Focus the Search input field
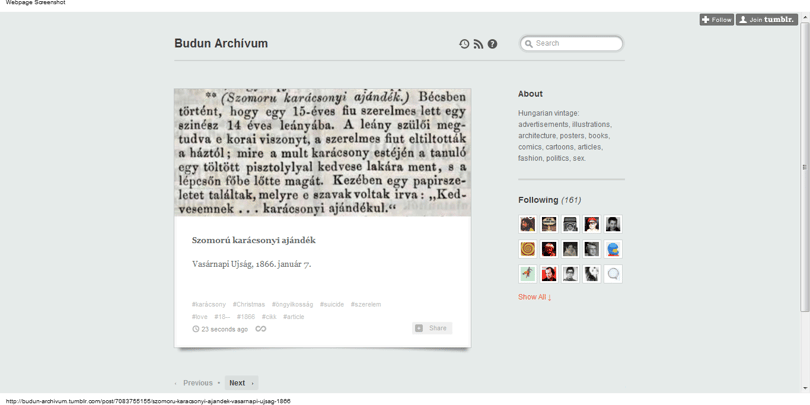The image size is (810, 405). 571,44
